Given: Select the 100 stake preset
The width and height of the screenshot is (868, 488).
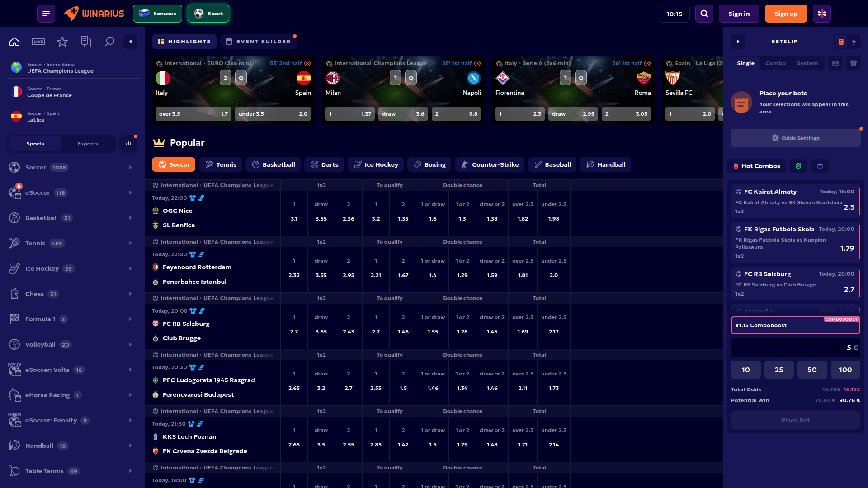Looking at the screenshot, I should click(x=845, y=369).
